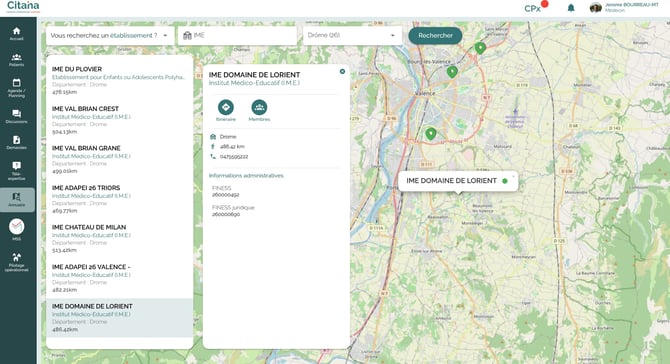Screen dimensions: 670x364
Task: Click the IME DOMAINE DE LORIENT map tooltip
Action: pos(458,181)
